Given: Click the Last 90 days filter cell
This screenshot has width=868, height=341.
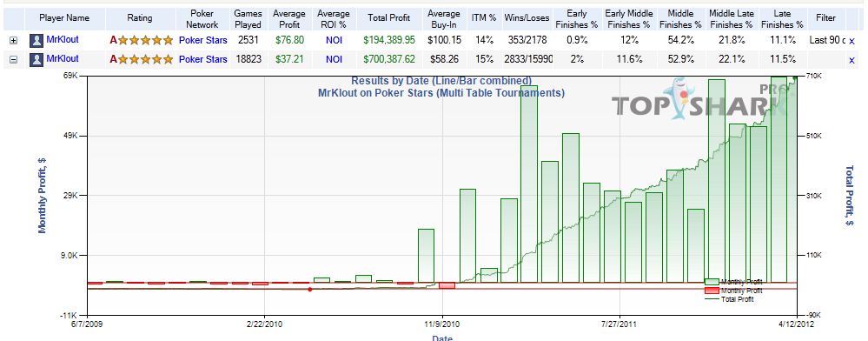Looking at the screenshot, I should tap(827, 41).
